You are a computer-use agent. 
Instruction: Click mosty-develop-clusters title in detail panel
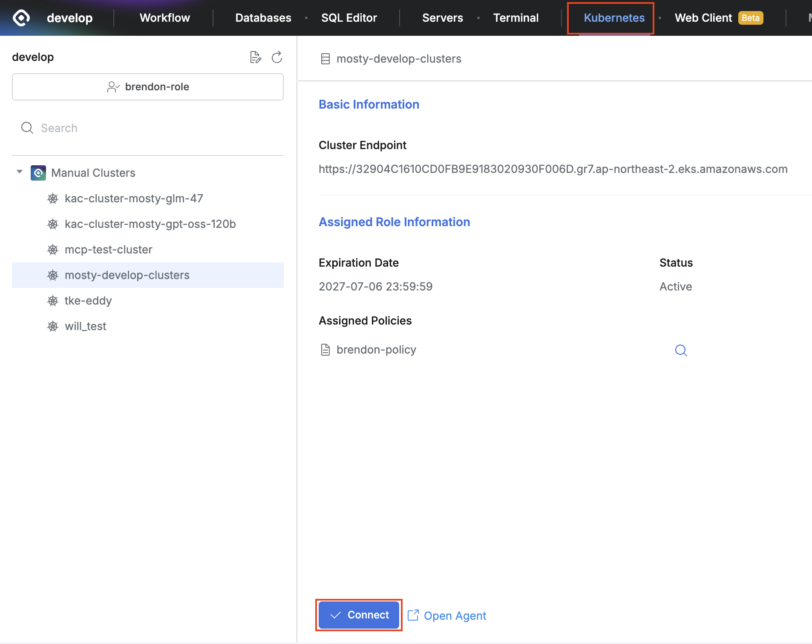pyautogui.click(x=399, y=59)
